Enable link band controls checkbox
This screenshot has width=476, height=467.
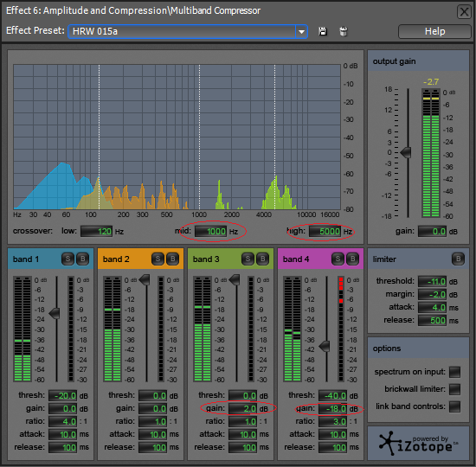click(454, 406)
